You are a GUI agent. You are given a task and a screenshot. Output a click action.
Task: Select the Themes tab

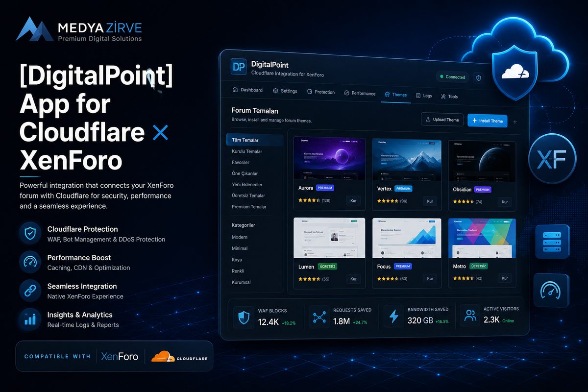[x=396, y=95]
